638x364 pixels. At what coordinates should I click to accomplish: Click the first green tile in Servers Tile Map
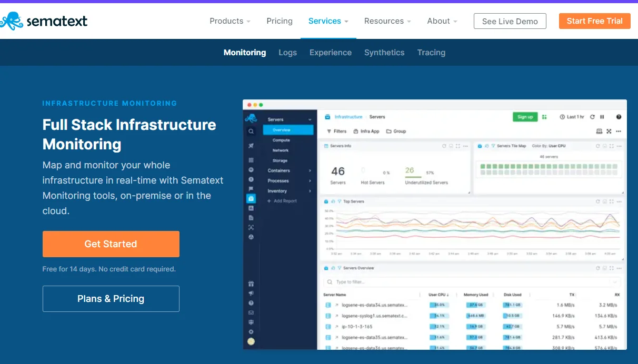[x=482, y=166]
